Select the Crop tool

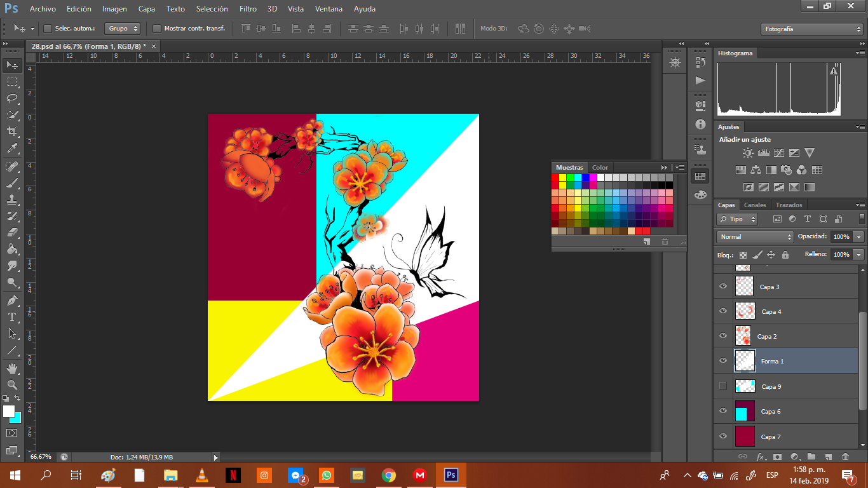coord(12,132)
